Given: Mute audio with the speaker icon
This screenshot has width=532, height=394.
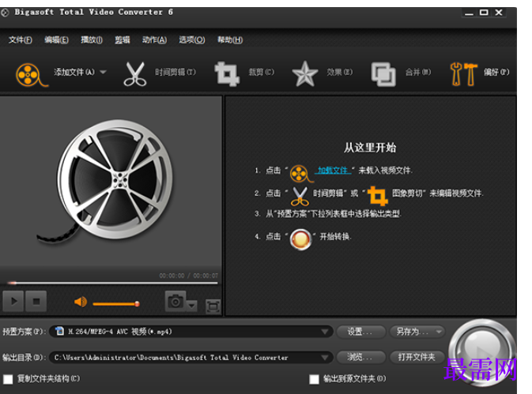Looking at the screenshot, I should 81,302.
